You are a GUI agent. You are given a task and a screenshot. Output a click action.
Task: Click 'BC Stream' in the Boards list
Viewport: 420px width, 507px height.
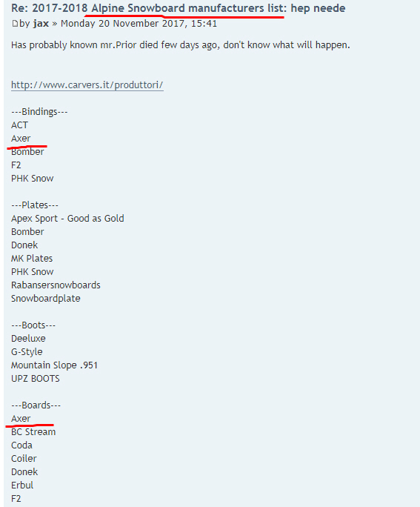tap(33, 431)
